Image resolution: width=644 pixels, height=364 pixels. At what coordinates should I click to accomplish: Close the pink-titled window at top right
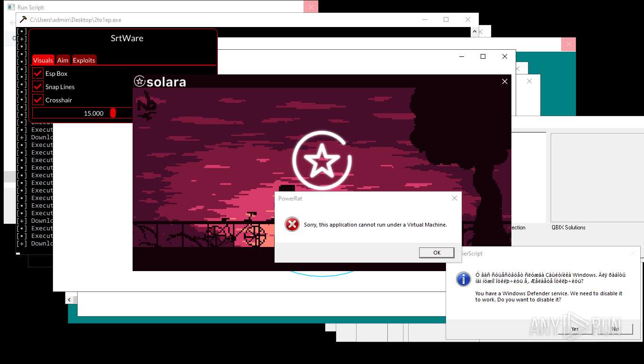pos(569,44)
